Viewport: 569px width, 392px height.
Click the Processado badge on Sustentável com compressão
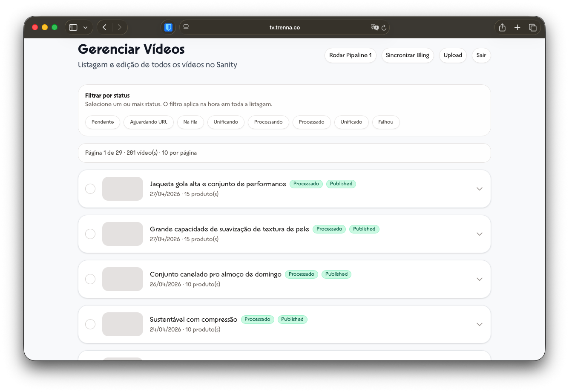[x=257, y=320]
